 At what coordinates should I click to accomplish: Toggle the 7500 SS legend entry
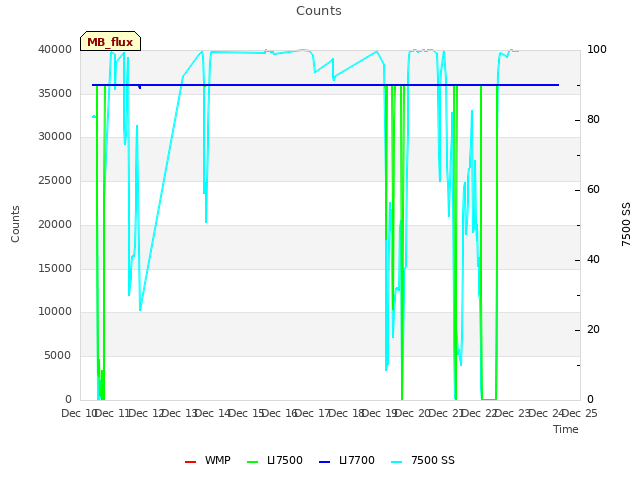click(x=423, y=460)
